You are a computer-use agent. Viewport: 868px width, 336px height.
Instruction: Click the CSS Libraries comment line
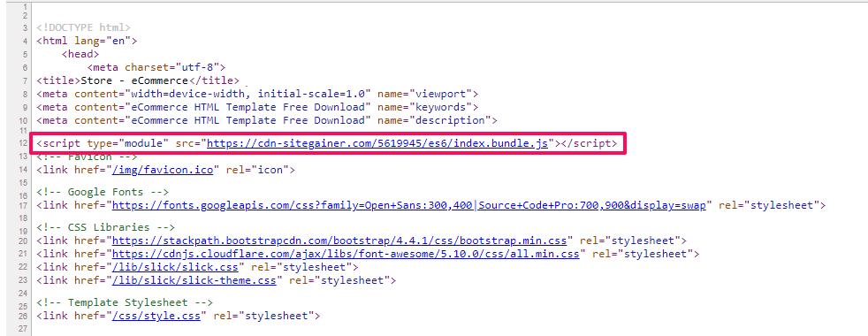pyautogui.click(x=106, y=227)
